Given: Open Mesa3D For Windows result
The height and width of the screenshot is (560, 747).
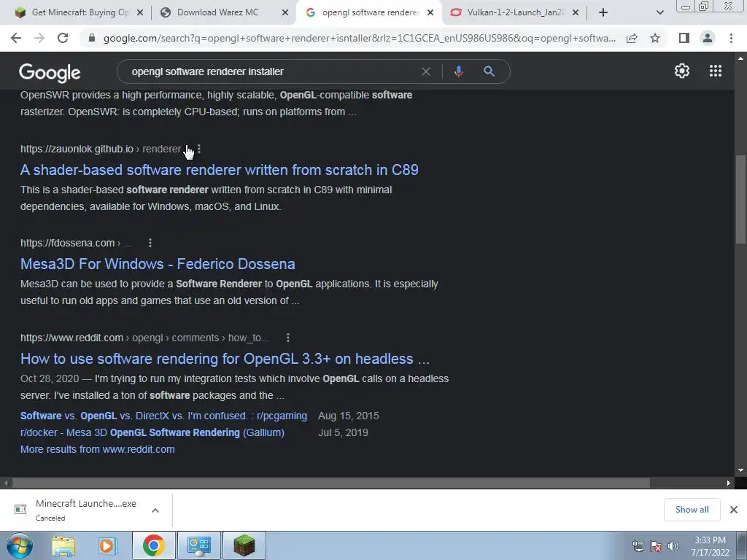Looking at the screenshot, I should tap(158, 264).
